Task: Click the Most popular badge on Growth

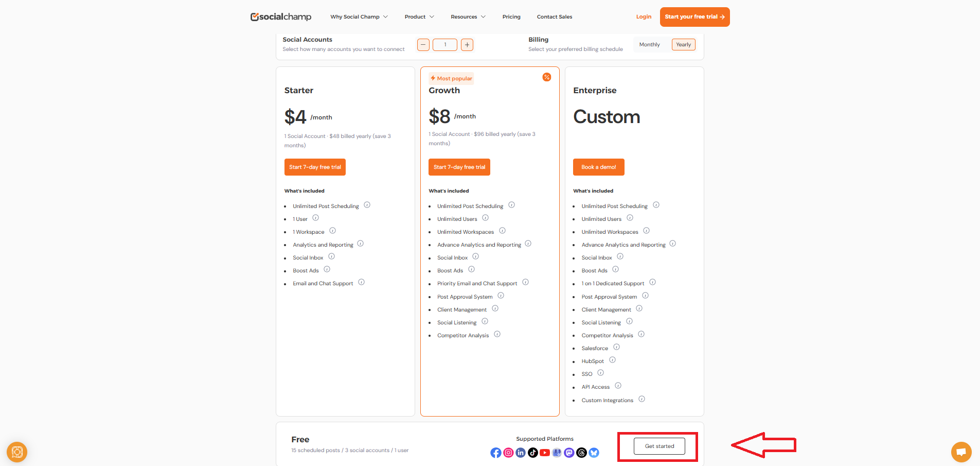Action: [x=451, y=78]
